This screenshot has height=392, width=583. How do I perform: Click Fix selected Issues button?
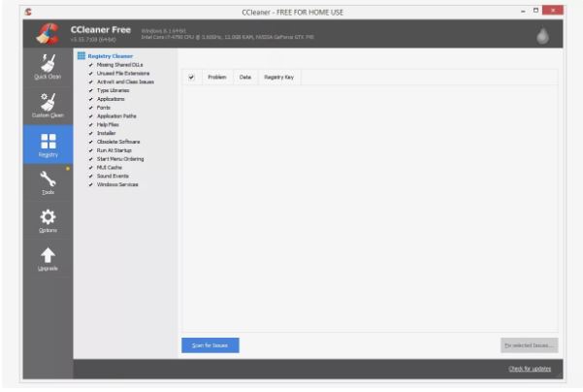pos(529,345)
